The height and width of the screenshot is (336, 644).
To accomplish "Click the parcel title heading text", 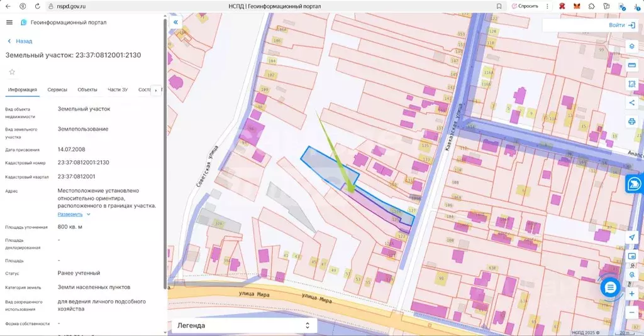I will click(73, 55).
